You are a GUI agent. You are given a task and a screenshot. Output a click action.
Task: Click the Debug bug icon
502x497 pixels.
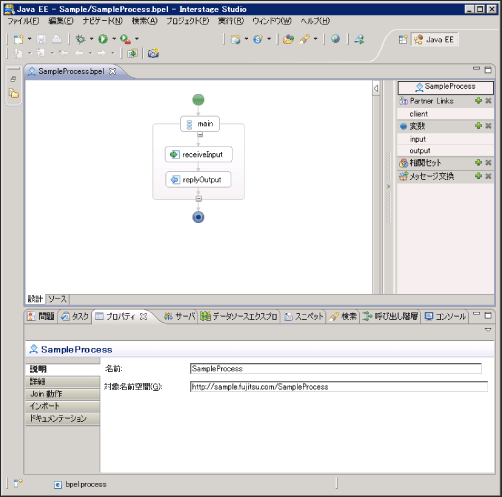tap(80, 39)
